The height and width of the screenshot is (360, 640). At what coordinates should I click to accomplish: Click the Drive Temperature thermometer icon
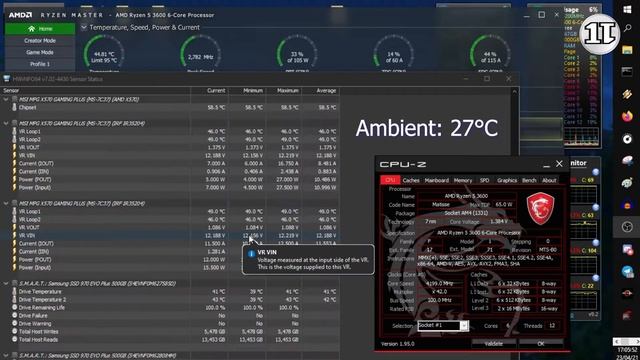pos(14,291)
